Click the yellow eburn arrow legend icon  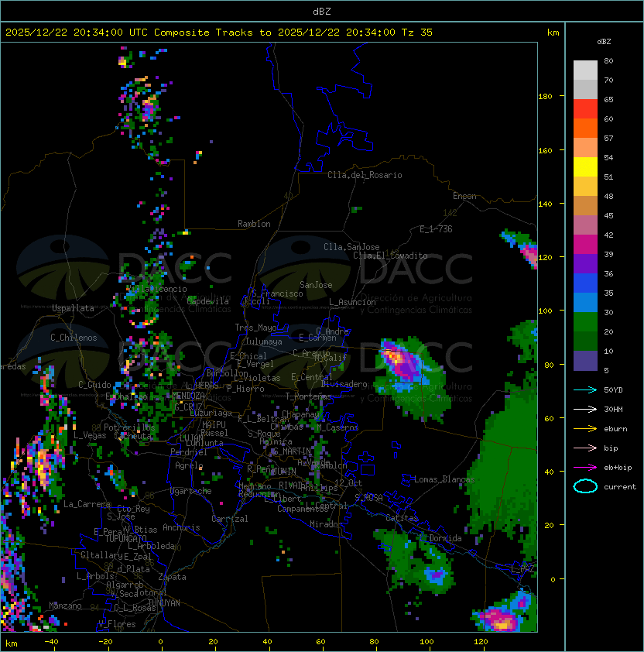[x=585, y=429]
